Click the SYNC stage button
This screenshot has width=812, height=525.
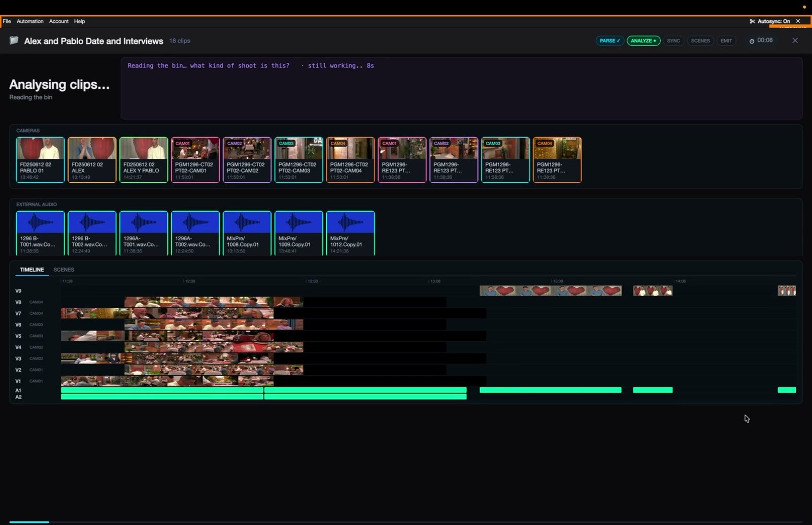pos(673,41)
